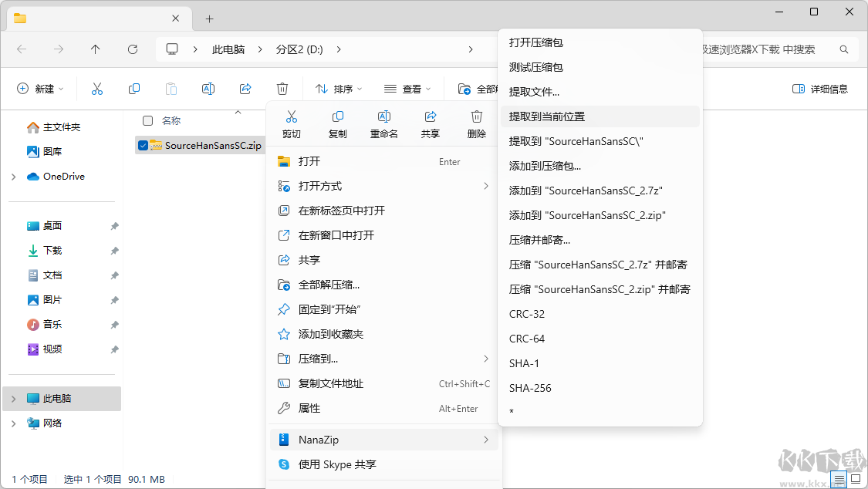Go up one folder level
The image size is (868, 489).
pos(96,49)
